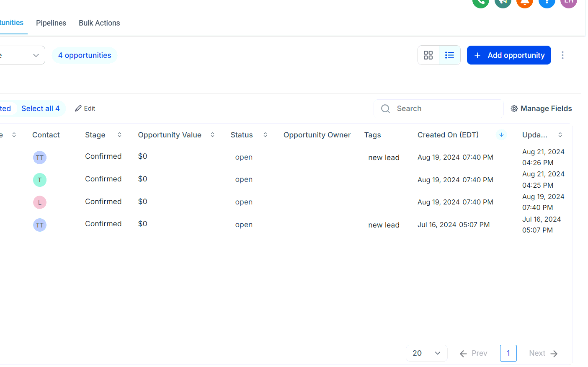Screen dimensions: 588x367
Task: Click the Add opportunity button
Action: click(x=508, y=55)
